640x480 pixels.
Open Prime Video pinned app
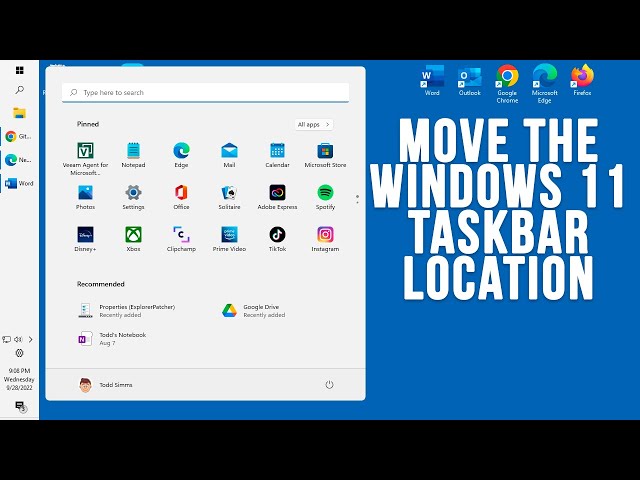click(229, 240)
